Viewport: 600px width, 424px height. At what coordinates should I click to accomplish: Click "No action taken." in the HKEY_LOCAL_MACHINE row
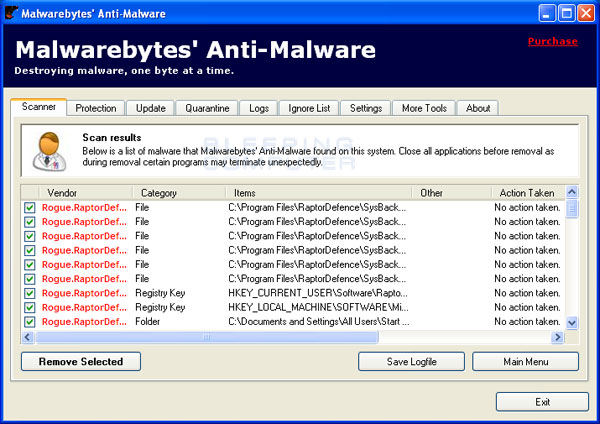click(x=527, y=307)
